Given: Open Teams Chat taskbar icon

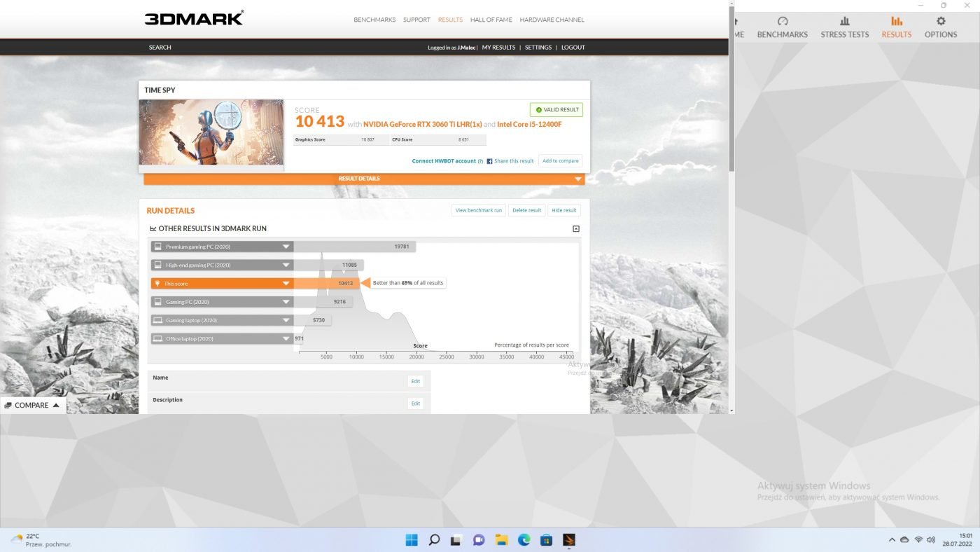Looking at the screenshot, I should pyautogui.click(x=479, y=539).
